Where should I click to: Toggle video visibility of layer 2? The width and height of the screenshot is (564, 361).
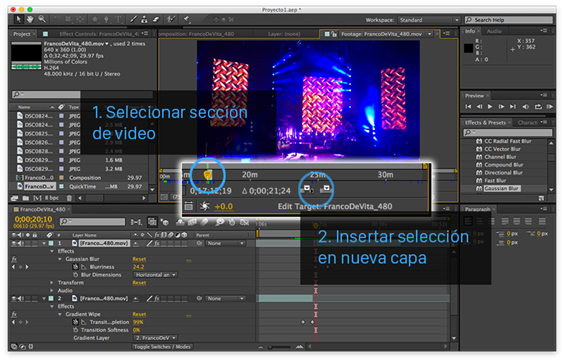point(13,298)
